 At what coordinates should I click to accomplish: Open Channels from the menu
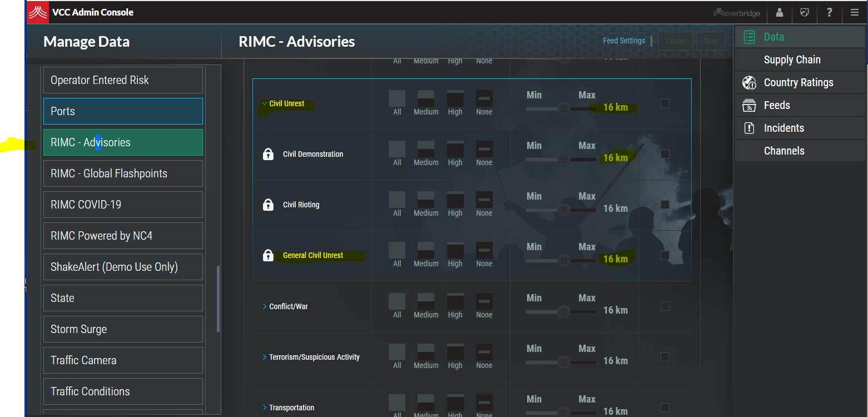coord(800,151)
